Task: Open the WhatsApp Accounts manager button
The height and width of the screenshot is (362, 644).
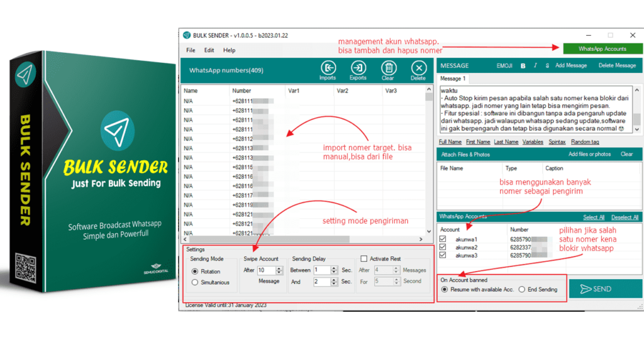Action: tap(602, 48)
